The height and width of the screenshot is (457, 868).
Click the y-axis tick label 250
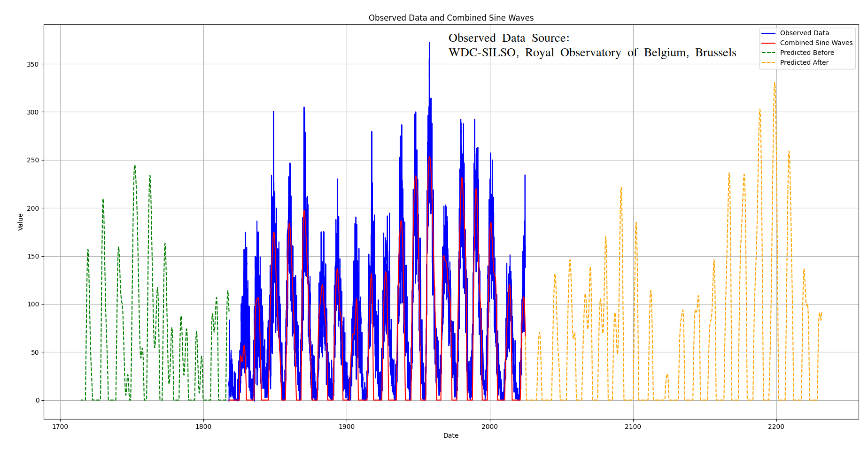click(x=34, y=160)
